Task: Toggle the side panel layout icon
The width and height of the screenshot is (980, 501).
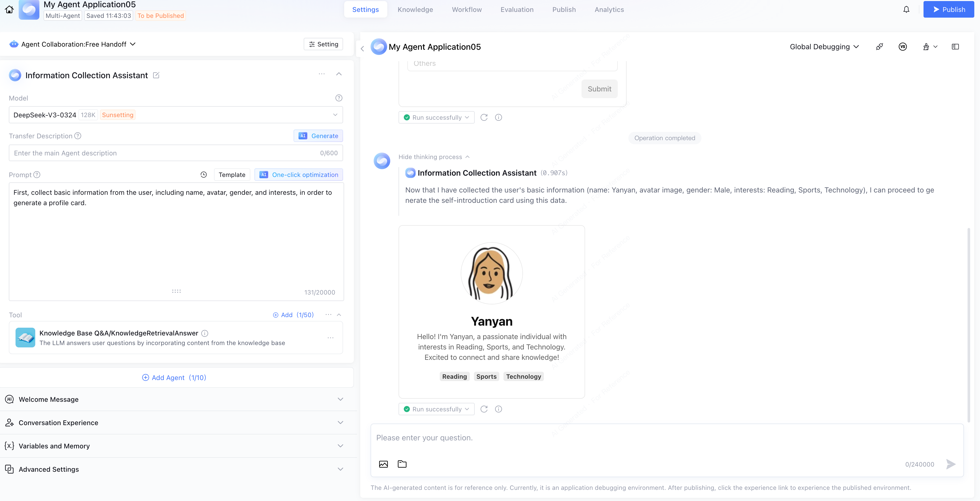Action: pyautogui.click(x=955, y=47)
